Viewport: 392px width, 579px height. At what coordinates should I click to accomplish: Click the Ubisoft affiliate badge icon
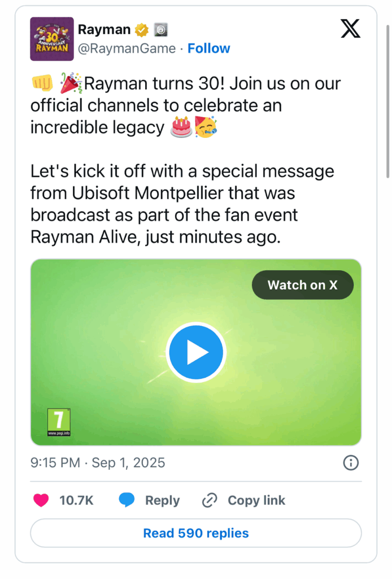tap(161, 29)
